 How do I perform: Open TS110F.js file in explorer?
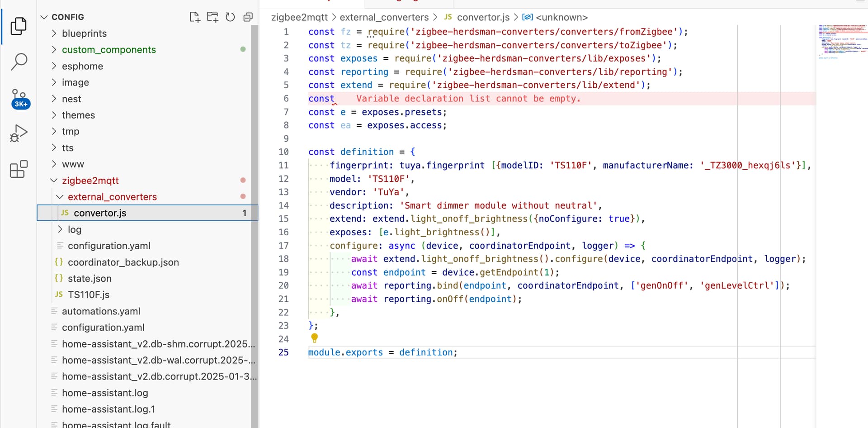(x=89, y=295)
